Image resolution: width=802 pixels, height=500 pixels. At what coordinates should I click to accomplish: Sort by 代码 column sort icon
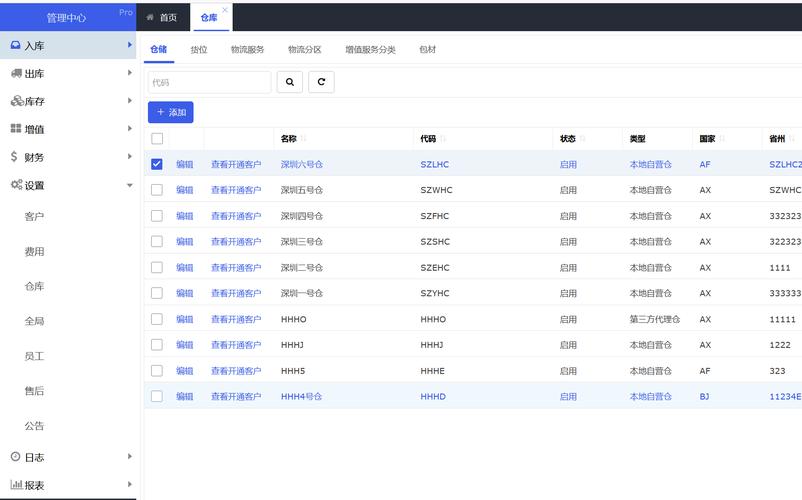tap(443, 139)
